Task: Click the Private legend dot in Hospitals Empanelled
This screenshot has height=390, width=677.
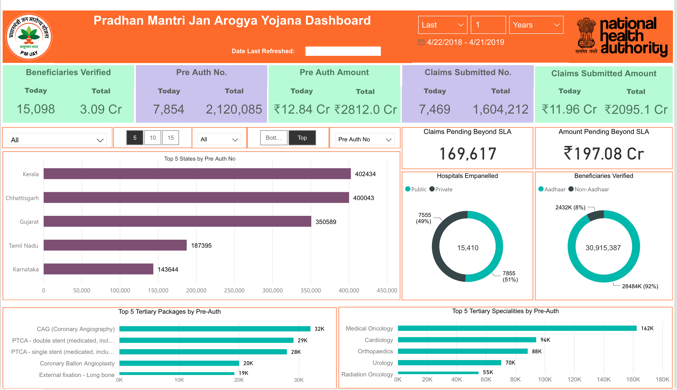Action: tap(432, 189)
